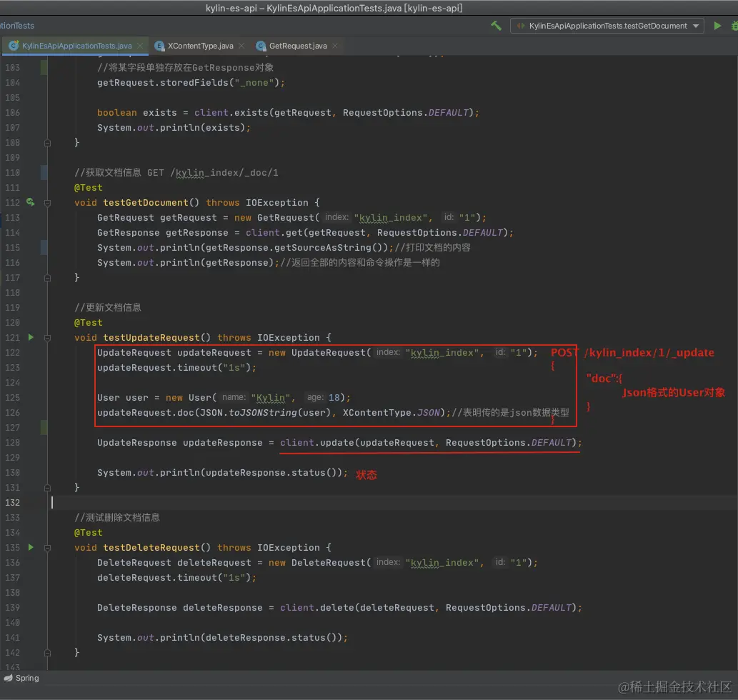
Task: Click the fold end marker at line 108
Action: click(x=48, y=143)
